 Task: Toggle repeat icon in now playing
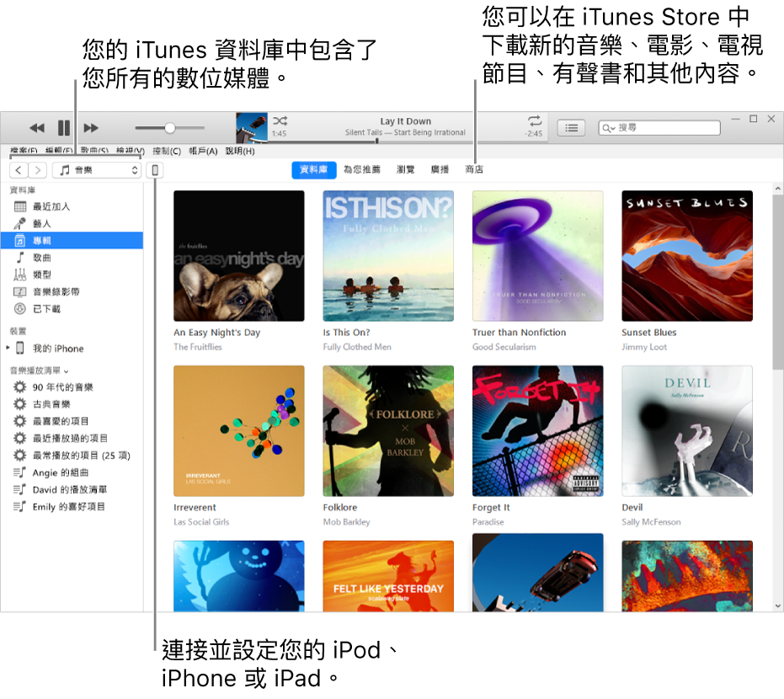535,120
